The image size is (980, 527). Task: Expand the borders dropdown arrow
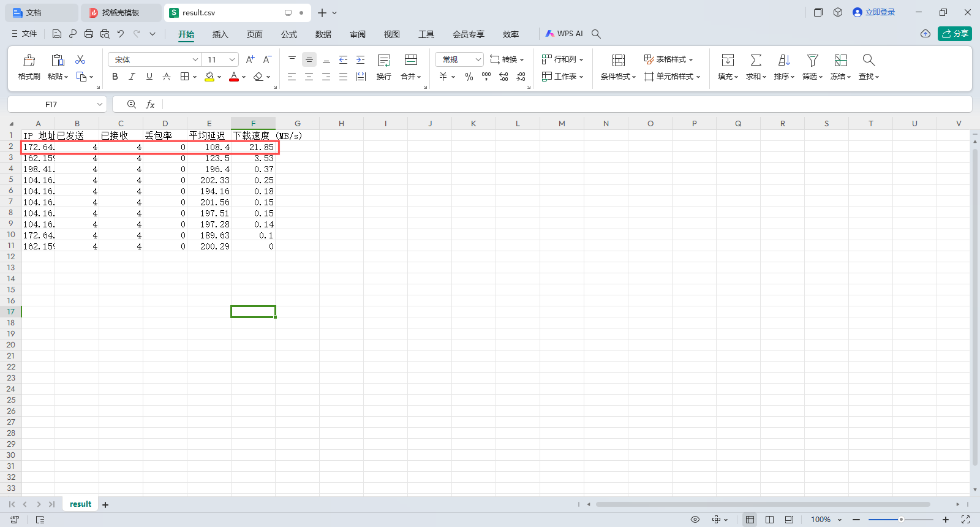pyautogui.click(x=195, y=77)
